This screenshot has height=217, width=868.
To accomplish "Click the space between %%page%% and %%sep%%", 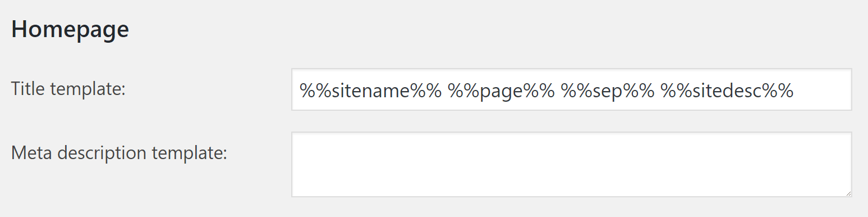I will 558,91.
